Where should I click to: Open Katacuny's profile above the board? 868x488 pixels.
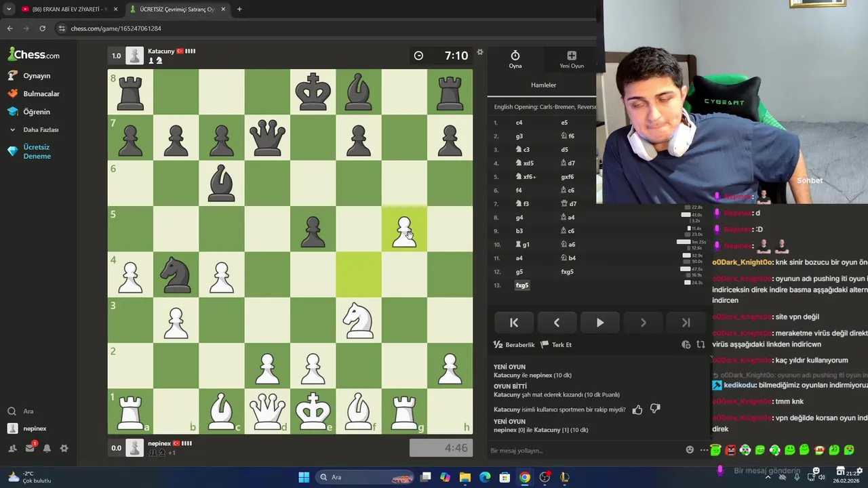point(161,52)
